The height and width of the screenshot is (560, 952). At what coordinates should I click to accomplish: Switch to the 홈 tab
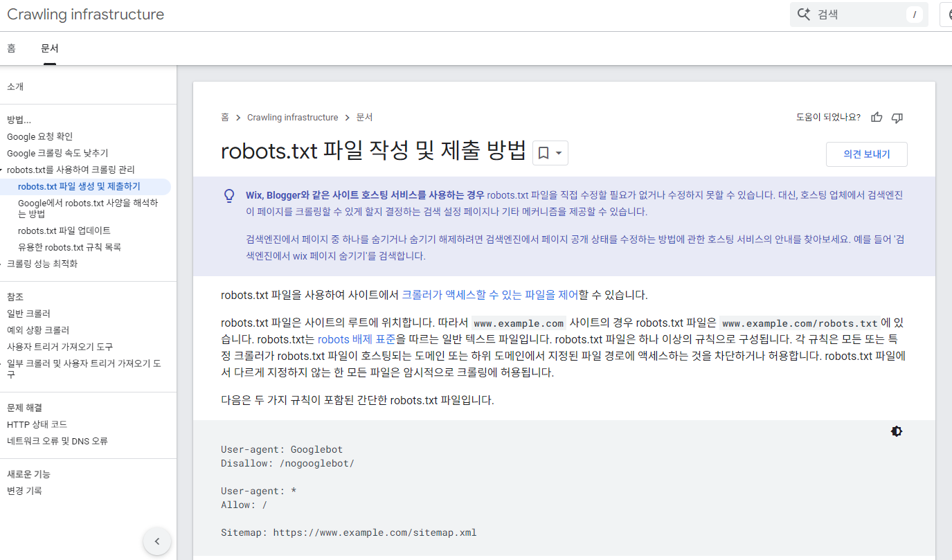(x=11, y=48)
